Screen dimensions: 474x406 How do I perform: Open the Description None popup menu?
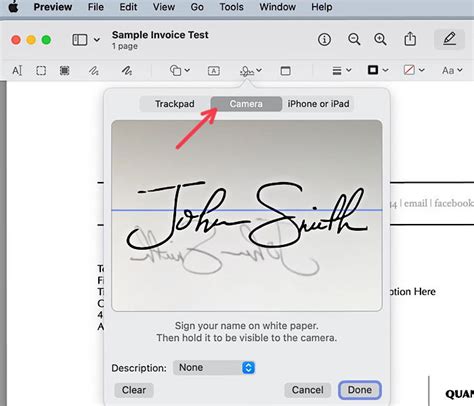(214, 367)
